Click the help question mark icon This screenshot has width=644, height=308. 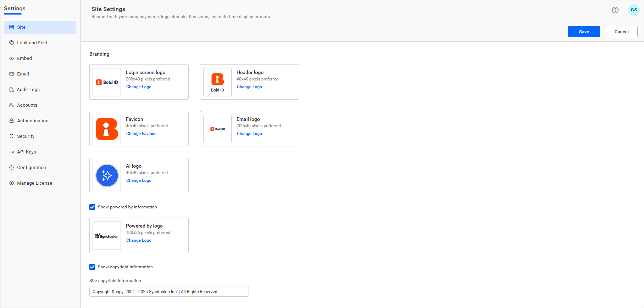(x=615, y=10)
